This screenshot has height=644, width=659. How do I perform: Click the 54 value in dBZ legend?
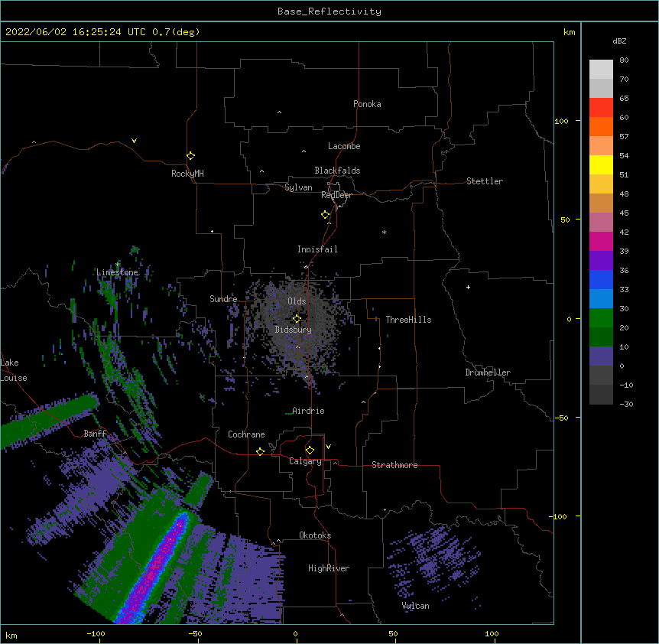[624, 155]
